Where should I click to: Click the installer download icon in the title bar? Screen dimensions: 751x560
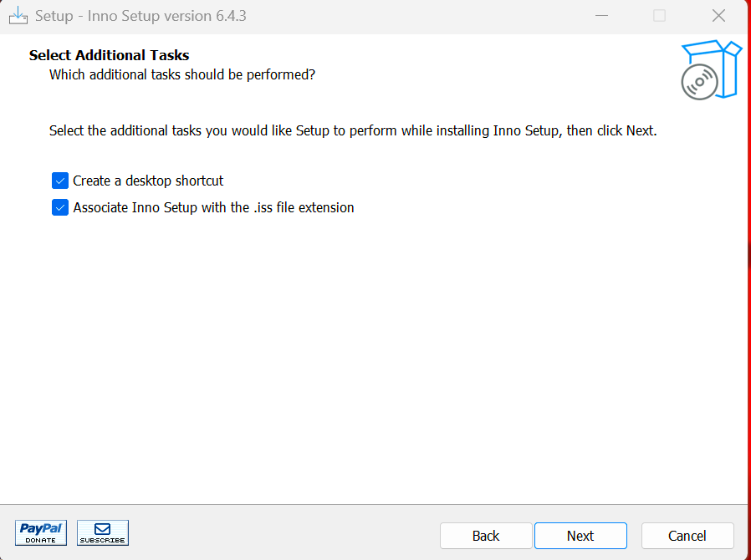point(18,15)
